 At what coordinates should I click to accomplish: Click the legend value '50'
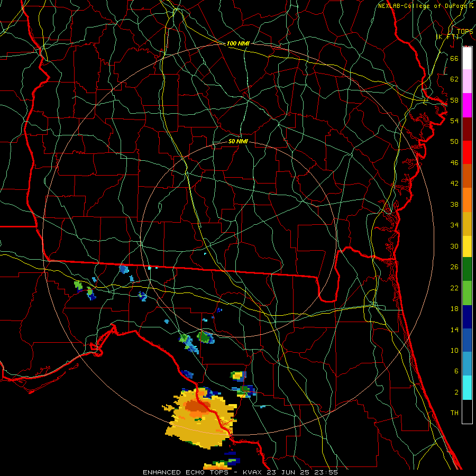click(x=454, y=142)
